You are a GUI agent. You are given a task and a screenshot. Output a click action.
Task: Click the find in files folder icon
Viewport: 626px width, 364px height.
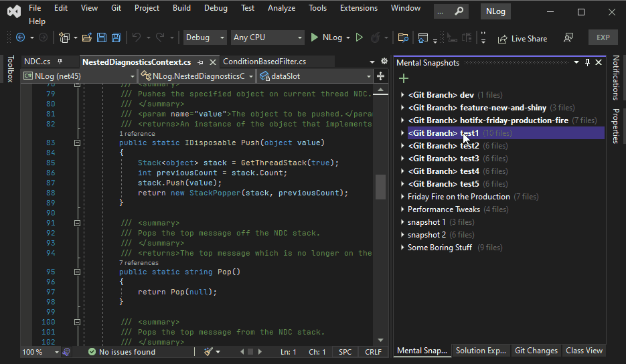click(403, 38)
